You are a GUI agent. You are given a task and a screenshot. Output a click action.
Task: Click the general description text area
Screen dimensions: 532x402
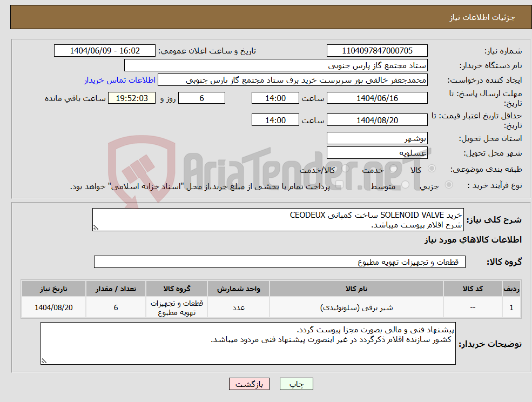tap(278, 220)
